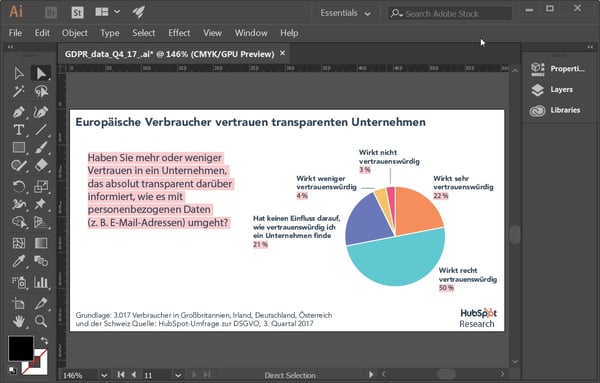The width and height of the screenshot is (600, 383).
Task: Select the Zoom tool
Action: [41, 321]
